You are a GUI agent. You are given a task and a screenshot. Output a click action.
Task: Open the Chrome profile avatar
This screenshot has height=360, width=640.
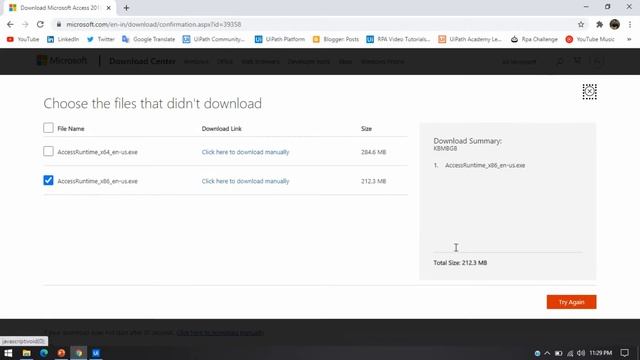tap(615, 24)
